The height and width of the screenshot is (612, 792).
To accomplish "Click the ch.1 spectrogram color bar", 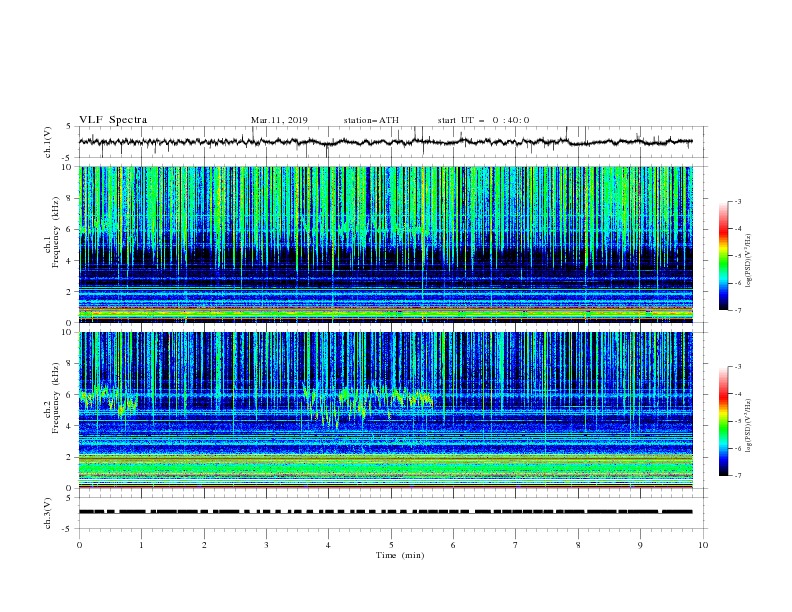I will [x=723, y=256].
